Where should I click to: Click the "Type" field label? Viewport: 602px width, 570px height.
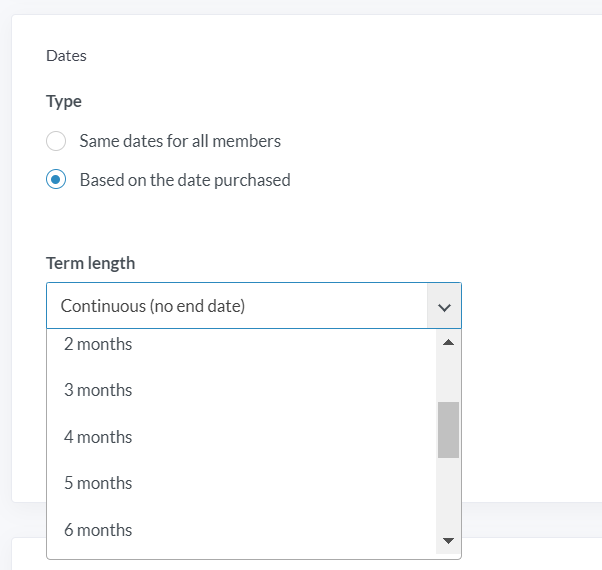pos(64,101)
